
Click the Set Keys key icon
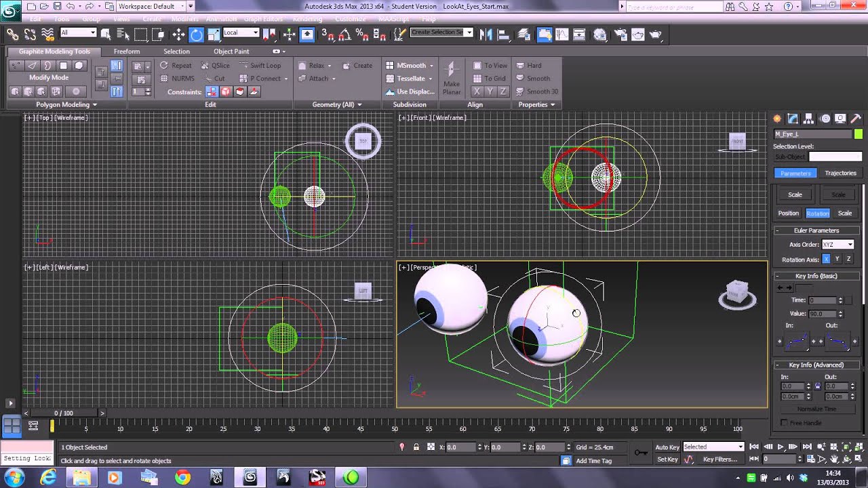pos(640,453)
